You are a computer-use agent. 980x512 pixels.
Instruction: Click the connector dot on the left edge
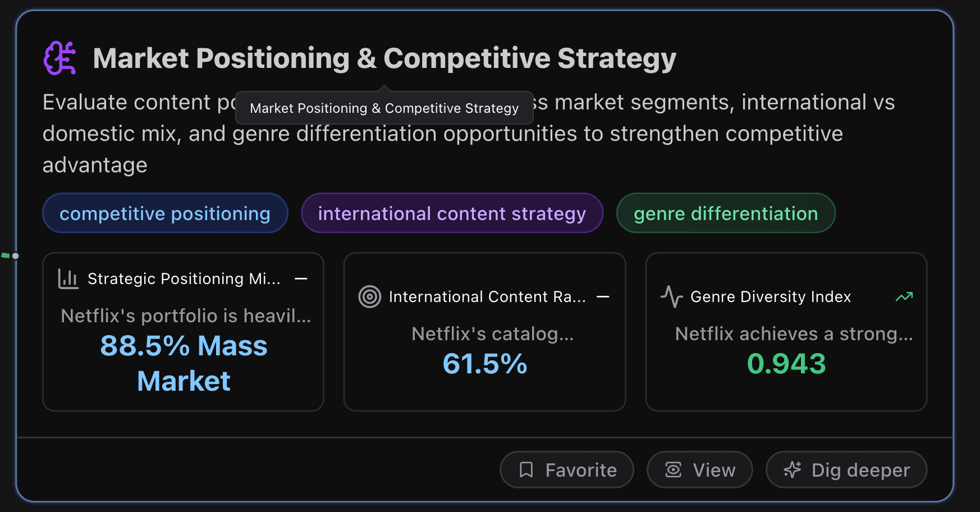[16, 255]
